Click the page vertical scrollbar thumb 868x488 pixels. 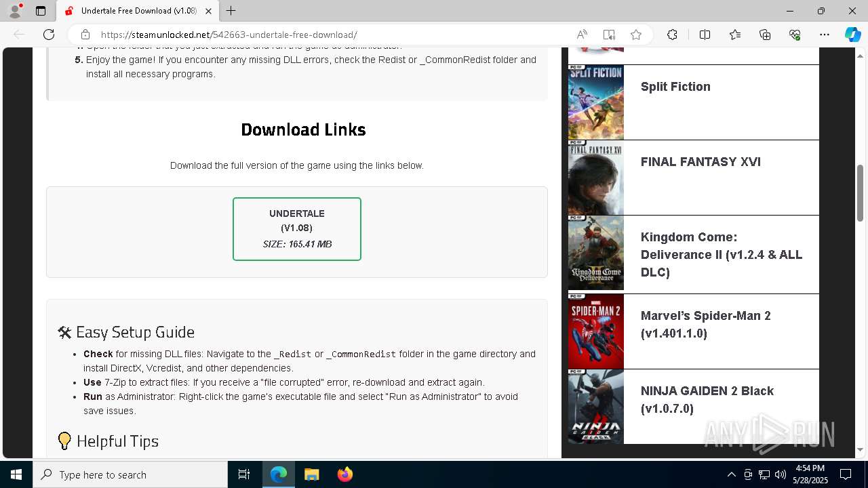point(861,192)
